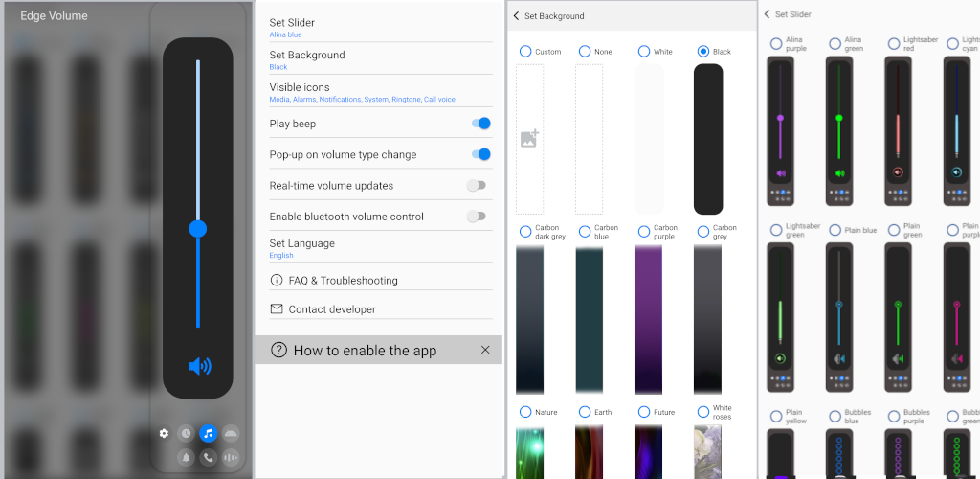
Task: Pick Alina green slider radio button
Action: [835, 43]
